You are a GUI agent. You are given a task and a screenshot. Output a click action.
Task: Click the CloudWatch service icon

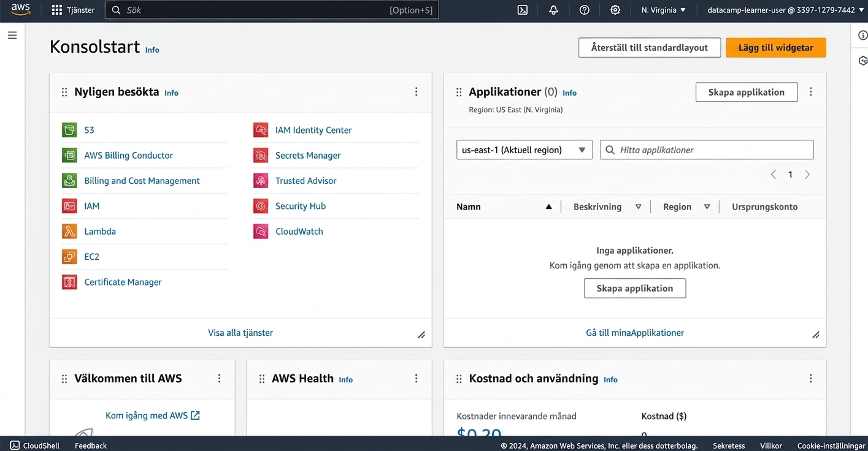[x=261, y=232]
